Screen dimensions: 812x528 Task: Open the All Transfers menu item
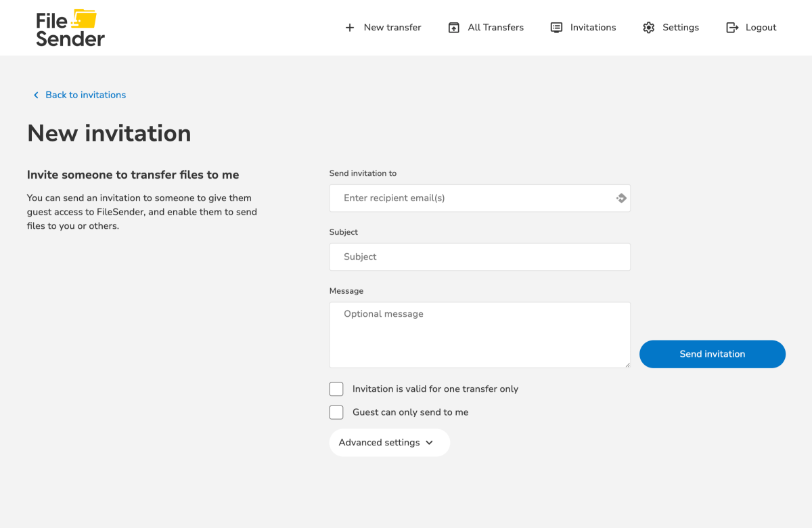(x=495, y=28)
